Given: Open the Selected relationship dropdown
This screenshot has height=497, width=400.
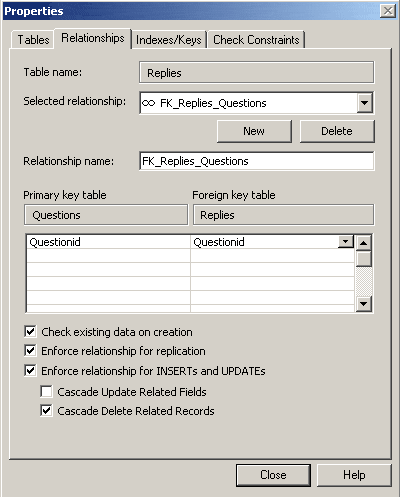Looking at the screenshot, I should (x=365, y=103).
